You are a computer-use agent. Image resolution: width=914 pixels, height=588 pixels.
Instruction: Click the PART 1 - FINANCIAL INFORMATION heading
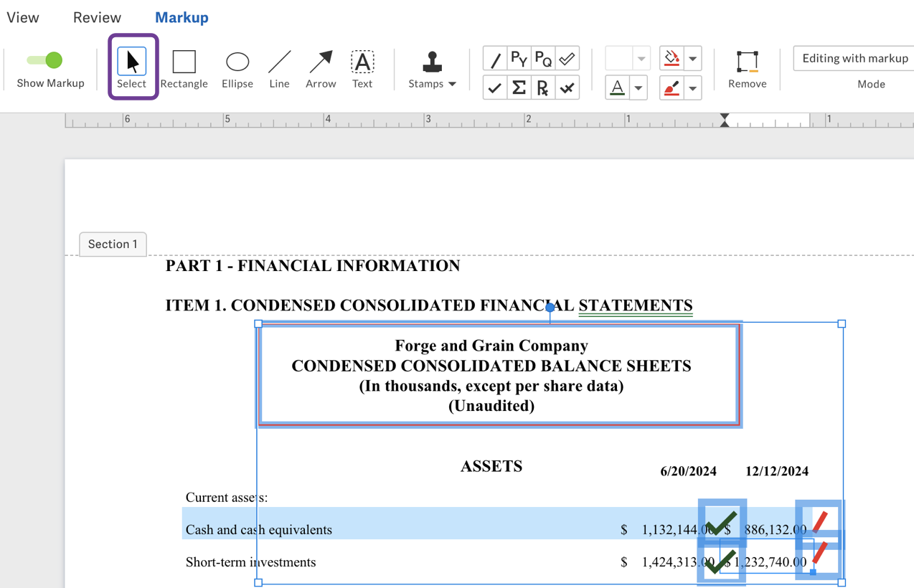pyautogui.click(x=313, y=266)
